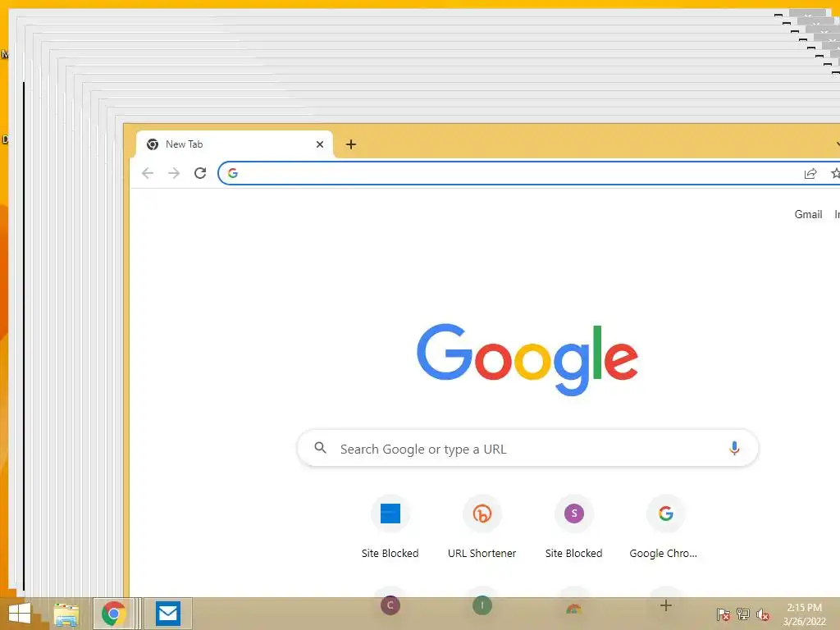
Task: Click the Chrome back arrow
Action: (148, 173)
